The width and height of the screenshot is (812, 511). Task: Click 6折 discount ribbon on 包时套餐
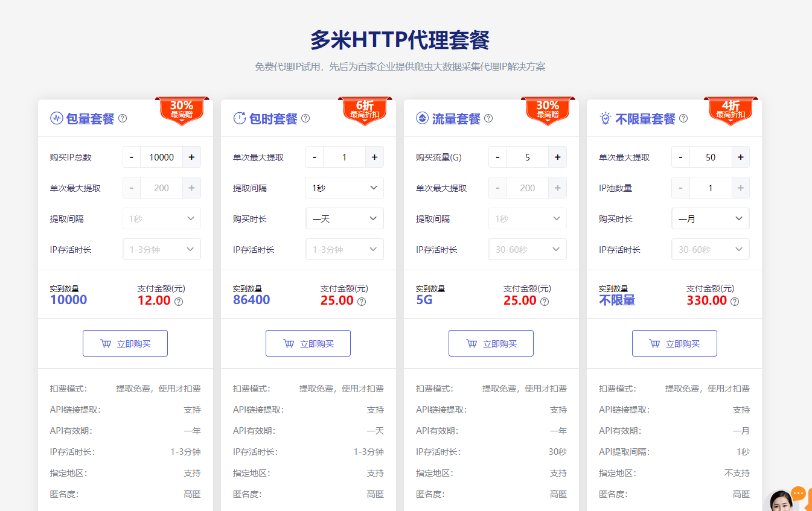tap(365, 110)
